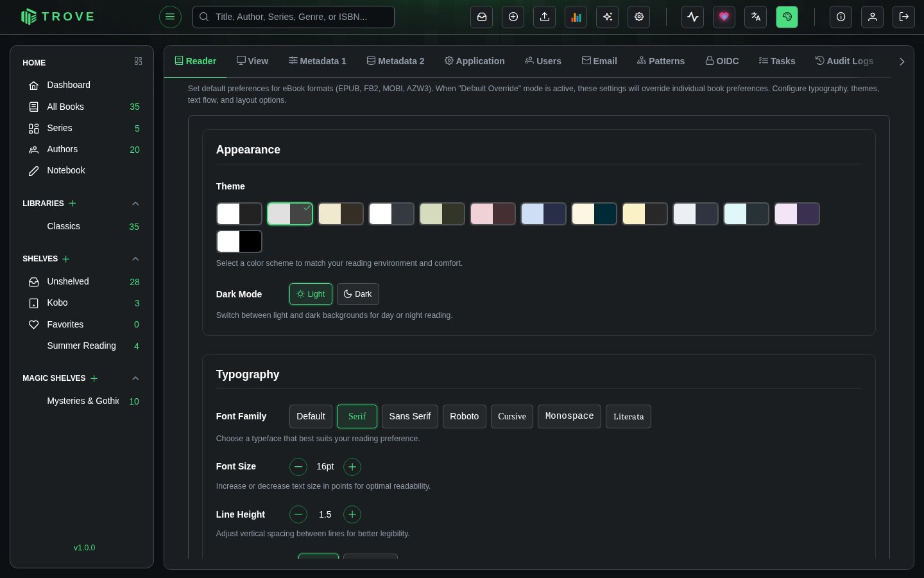
Task: Add a new shelf with plus icon
Action: click(x=66, y=259)
